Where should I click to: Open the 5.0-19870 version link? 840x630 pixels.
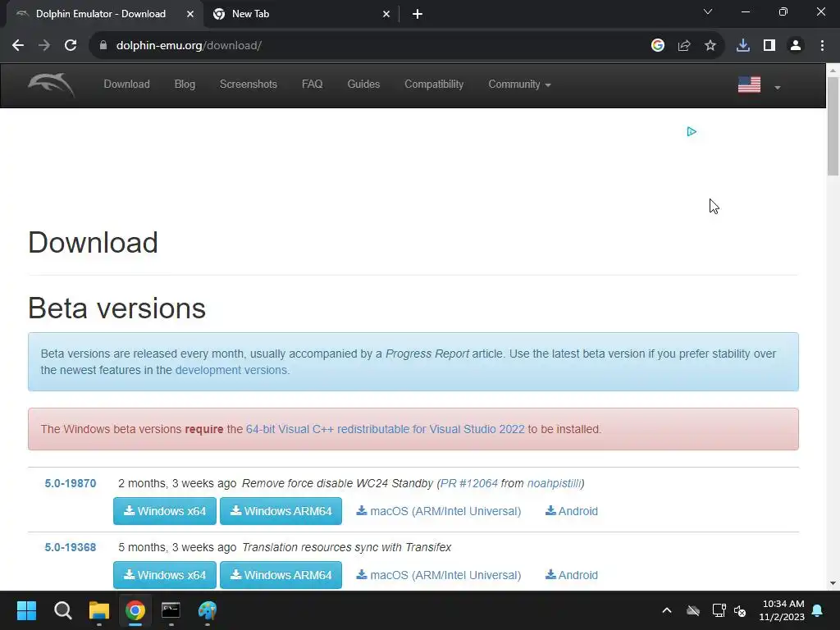[x=71, y=483]
